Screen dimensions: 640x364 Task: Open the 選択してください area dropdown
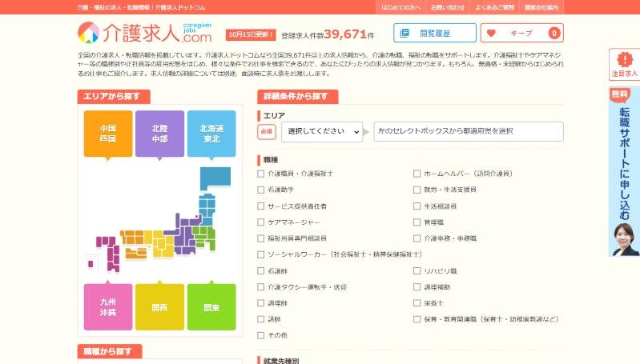[x=322, y=132]
